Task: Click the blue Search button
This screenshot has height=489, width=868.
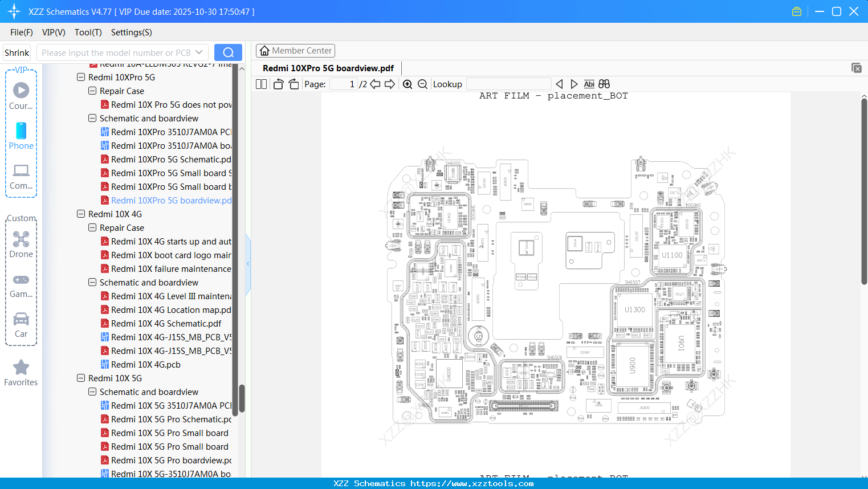Action: pos(228,52)
